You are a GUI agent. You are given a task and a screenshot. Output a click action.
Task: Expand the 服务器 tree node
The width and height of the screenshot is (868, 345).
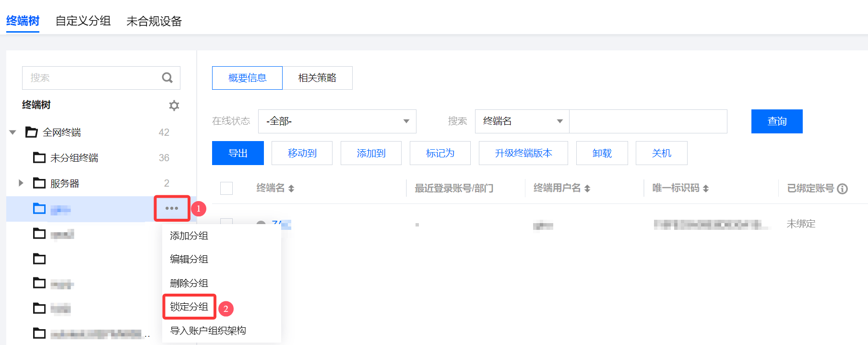[21, 183]
